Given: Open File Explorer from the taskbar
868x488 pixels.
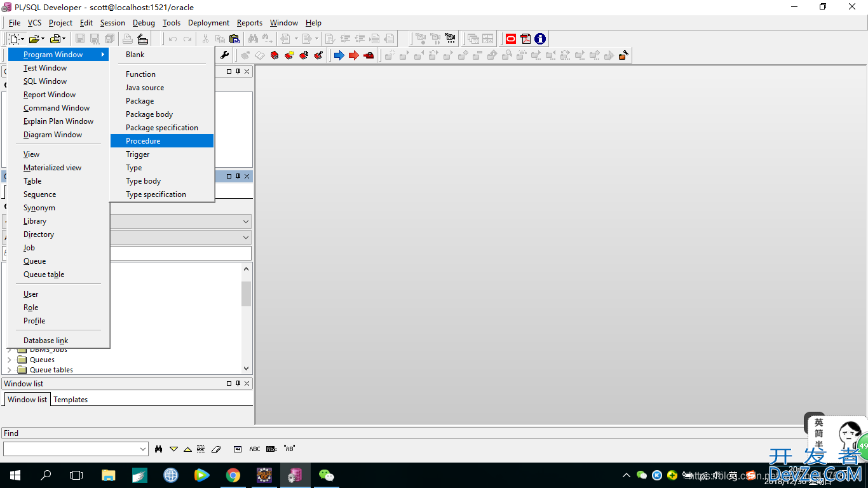Looking at the screenshot, I should 109,475.
